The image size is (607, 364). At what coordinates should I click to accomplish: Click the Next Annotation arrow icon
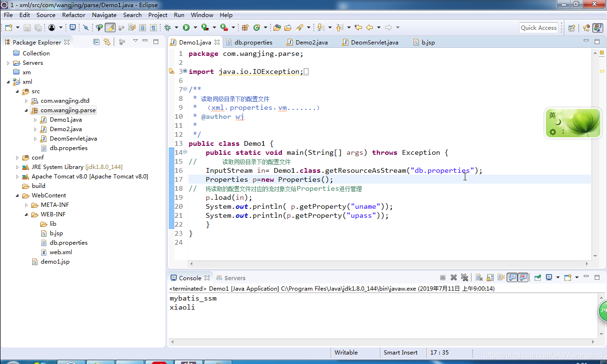pyautogui.click(x=320, y=27)
